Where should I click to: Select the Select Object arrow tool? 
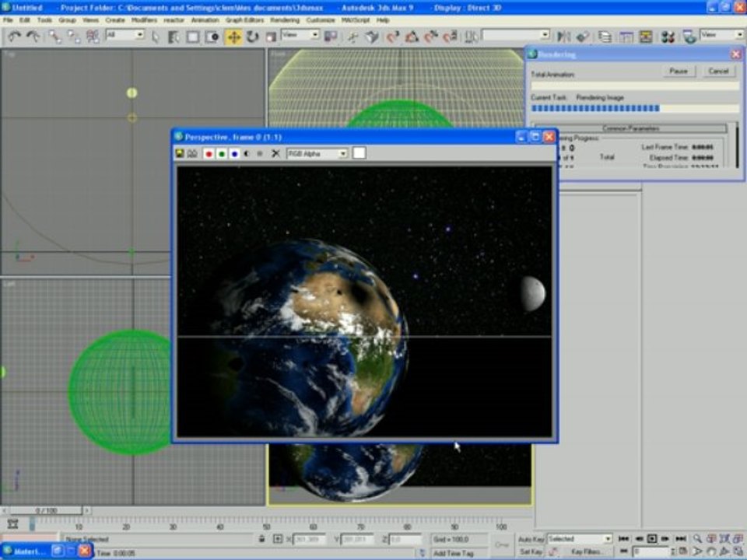click(x=156, y=37)
